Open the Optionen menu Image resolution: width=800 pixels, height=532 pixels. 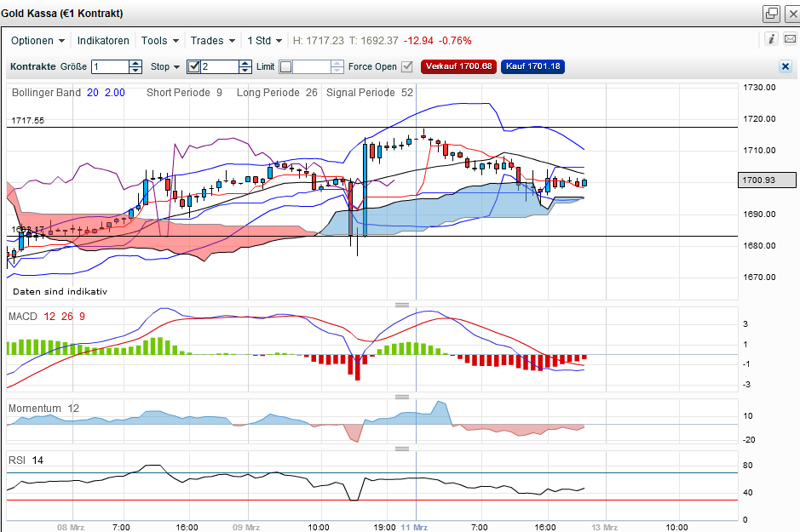(36, 40)
